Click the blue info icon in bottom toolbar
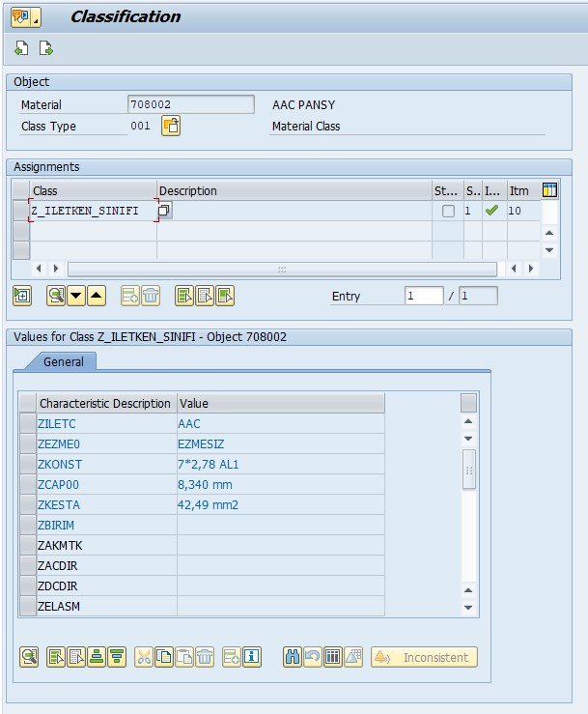This screenshot has height=714, width=588. (x=252, y=657)
